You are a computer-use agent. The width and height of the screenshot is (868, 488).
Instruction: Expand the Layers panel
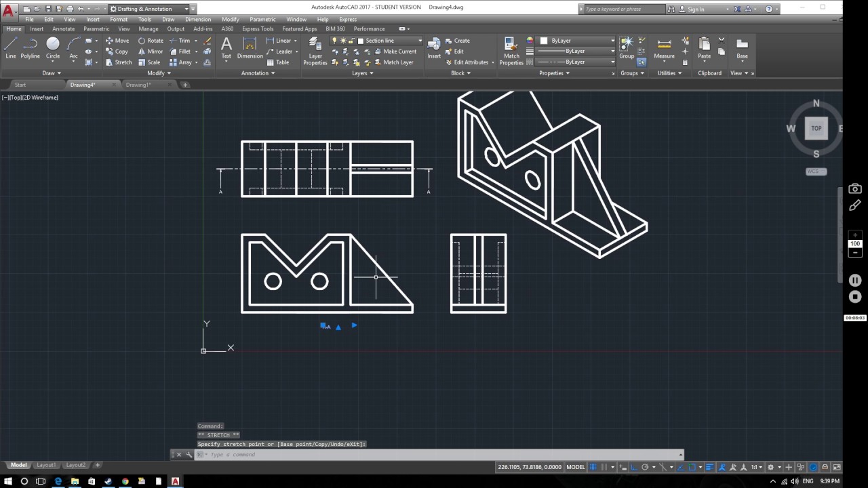point(363,73)
